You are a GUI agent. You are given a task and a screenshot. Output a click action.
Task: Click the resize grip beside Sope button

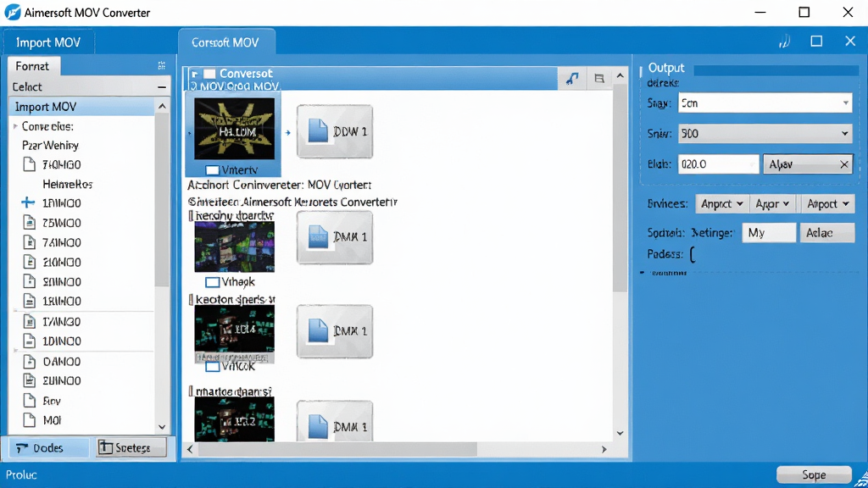pos(861,480)
